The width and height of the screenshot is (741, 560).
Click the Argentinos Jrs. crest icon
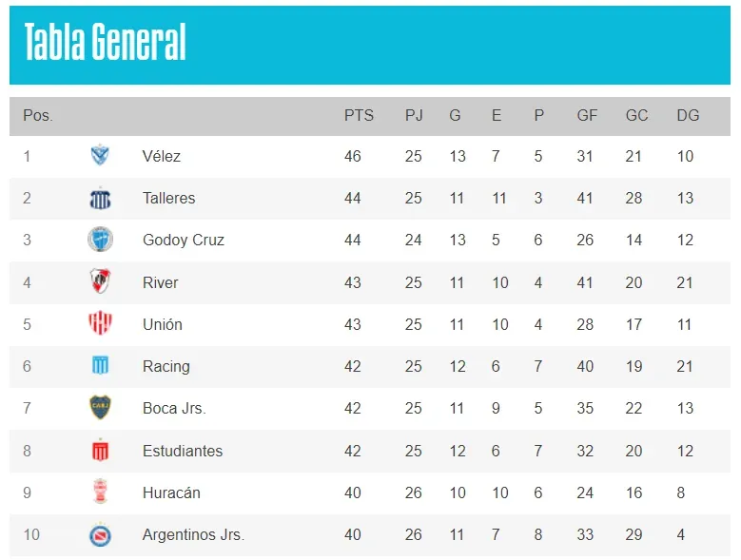(100, 534)
